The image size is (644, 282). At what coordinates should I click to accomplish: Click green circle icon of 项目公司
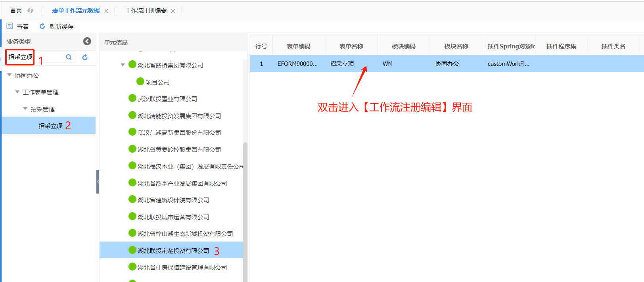(140, 81)
